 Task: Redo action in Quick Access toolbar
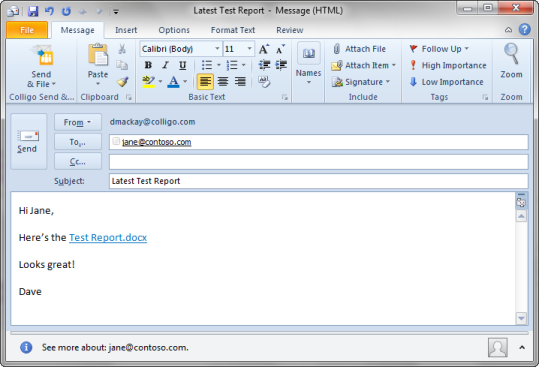click(66, 11)
